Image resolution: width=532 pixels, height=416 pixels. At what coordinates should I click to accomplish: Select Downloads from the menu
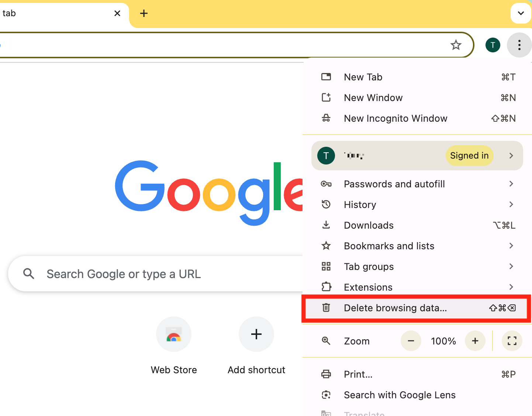pos(369,225)
